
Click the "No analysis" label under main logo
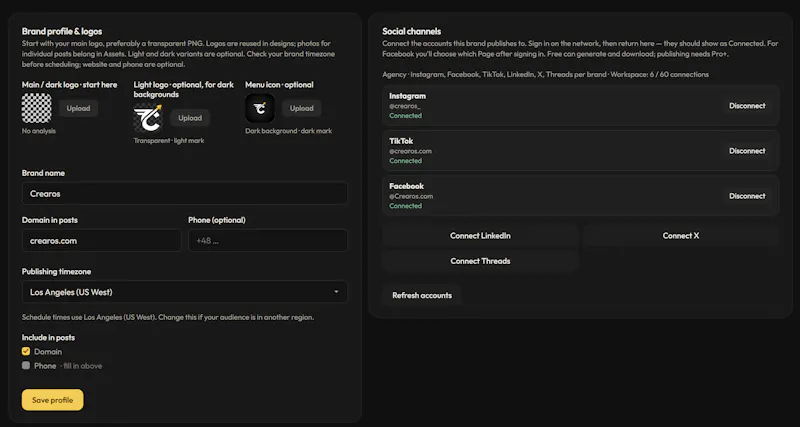coord(39,131)
